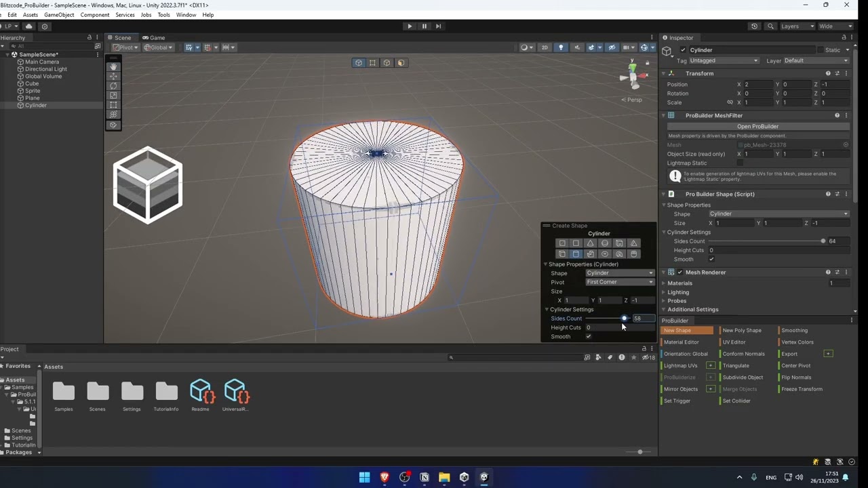The width and height of the screenshot is (868, 488).
Task: Choose the Sphere shape icon in Create Shape
Action: pos(605,243)
